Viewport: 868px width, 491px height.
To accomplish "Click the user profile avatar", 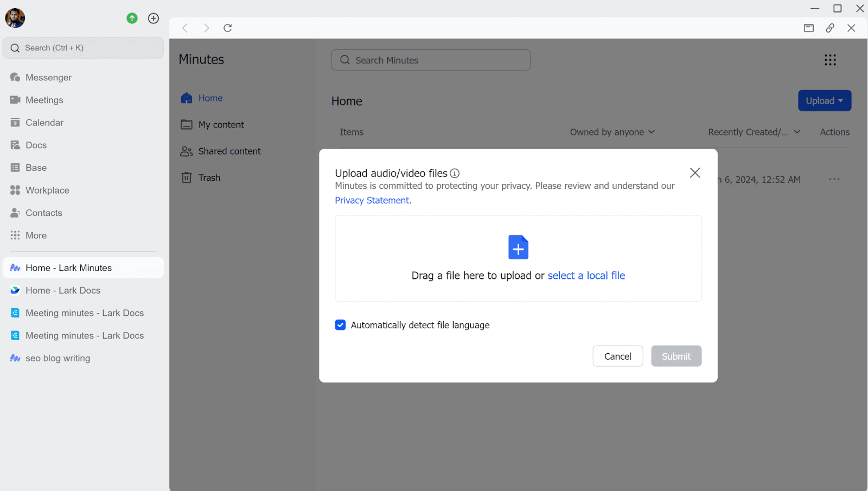I will [15, 18].
